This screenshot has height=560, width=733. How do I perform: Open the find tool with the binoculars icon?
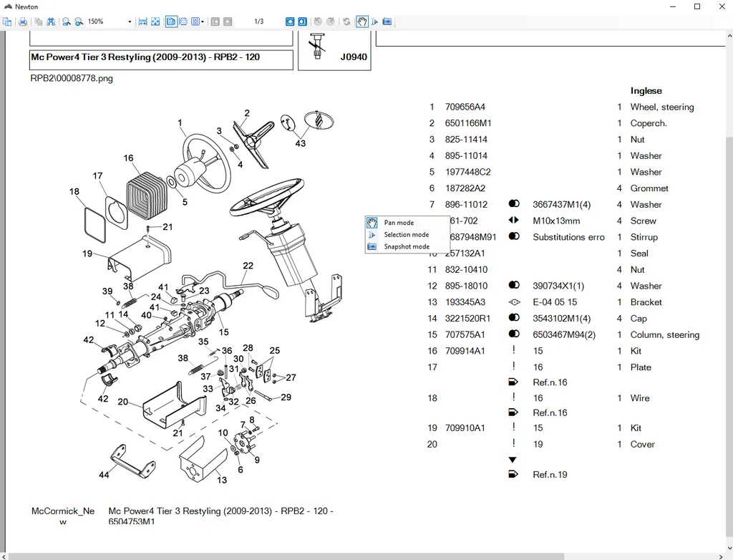51,21
